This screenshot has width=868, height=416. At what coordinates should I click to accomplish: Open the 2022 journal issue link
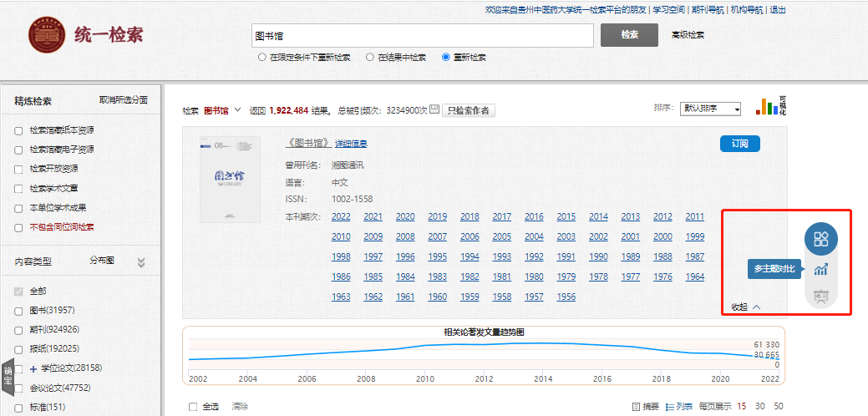(341, 217)
